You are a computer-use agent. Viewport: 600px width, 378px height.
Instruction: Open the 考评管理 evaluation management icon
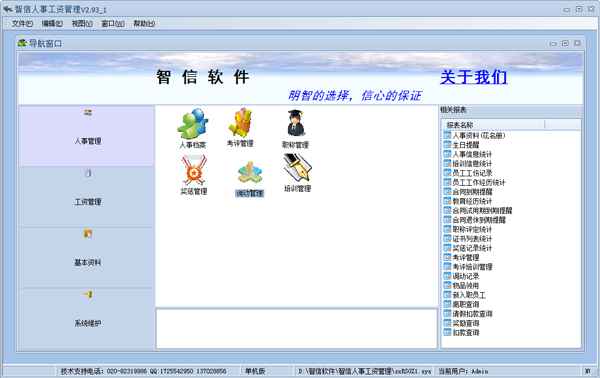click(240, 128)
